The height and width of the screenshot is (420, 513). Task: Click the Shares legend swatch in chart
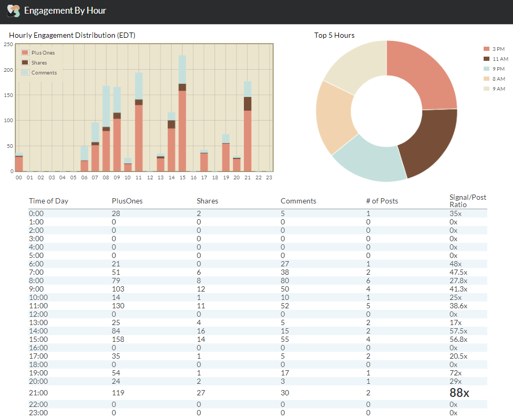[x=25, y=63]
